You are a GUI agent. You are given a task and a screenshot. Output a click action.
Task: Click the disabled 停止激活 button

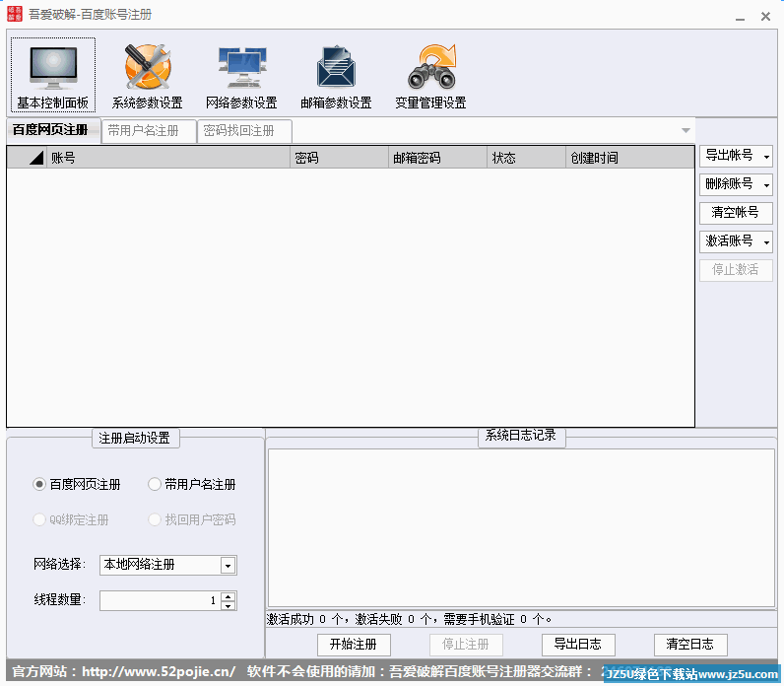click(736, 270)
